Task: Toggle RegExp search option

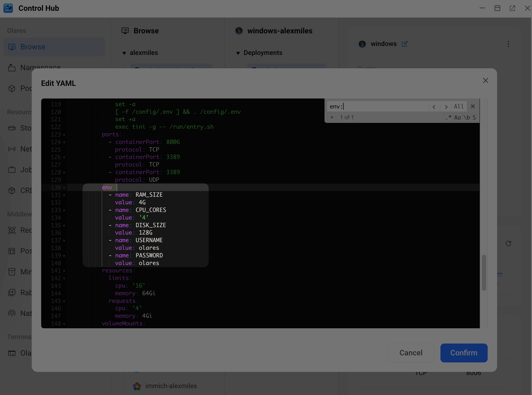Action: pyautogui.click(x=448, y=117)
